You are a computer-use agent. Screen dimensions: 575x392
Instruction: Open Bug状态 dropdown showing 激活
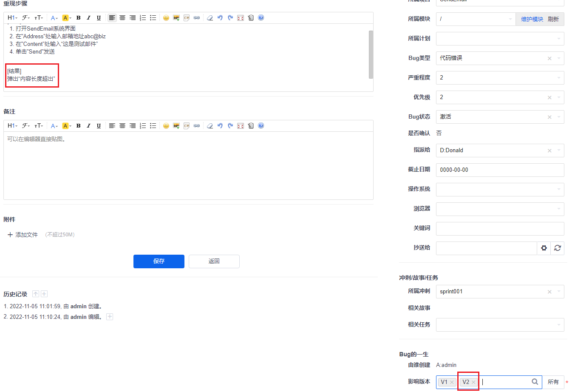(x=500, y=117)
